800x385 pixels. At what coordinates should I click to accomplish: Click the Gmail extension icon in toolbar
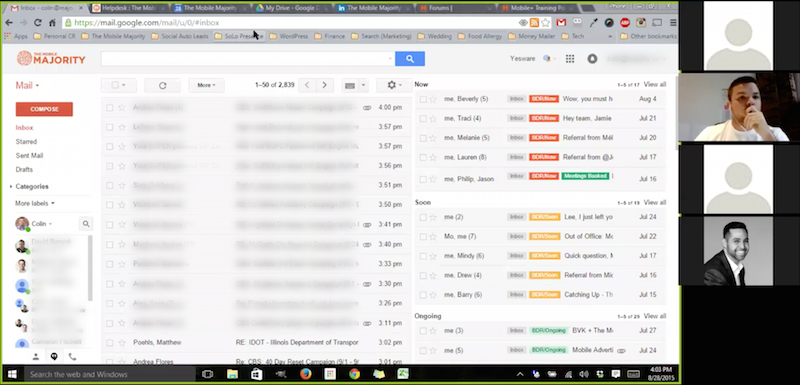tap(561, 23)
